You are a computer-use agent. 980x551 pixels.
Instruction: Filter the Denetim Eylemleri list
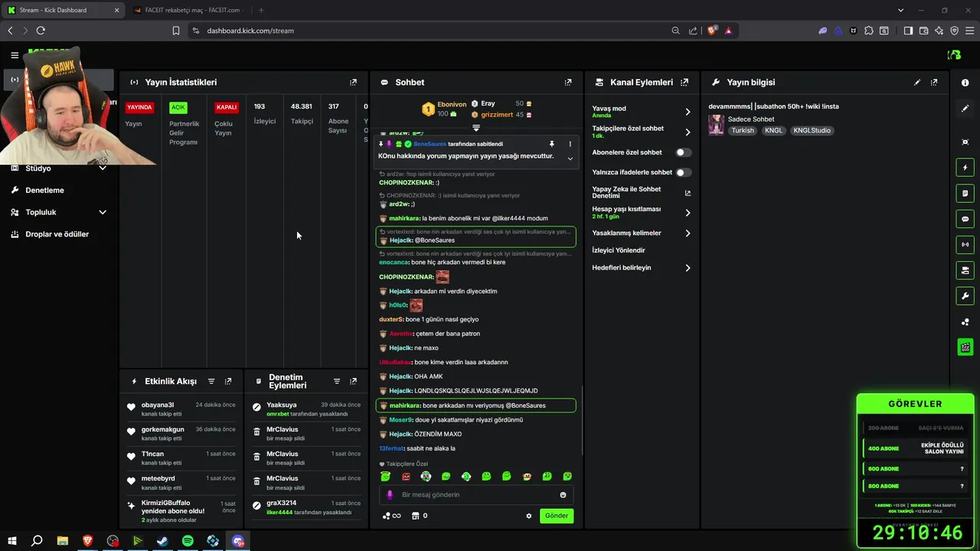[x=336, y=381]
